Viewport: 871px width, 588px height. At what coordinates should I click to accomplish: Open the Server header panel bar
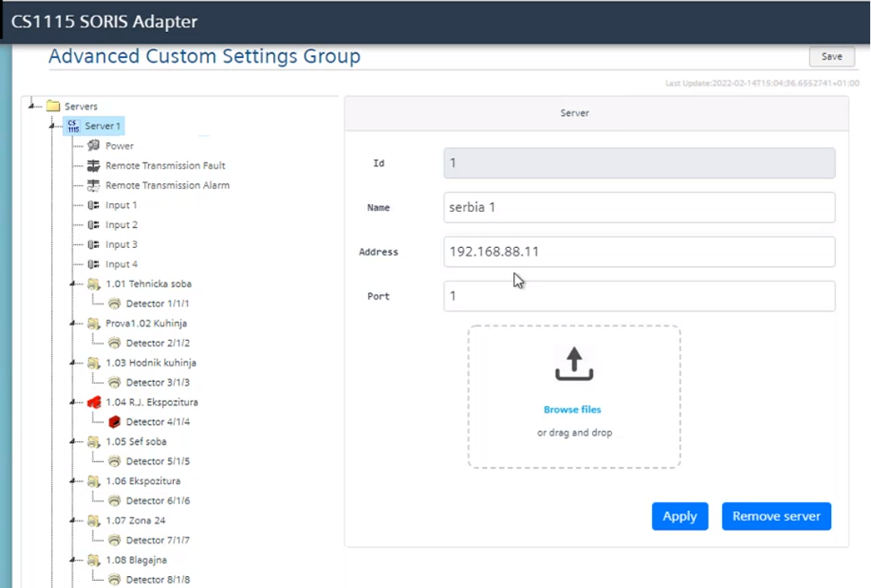(x=574, y=113)
